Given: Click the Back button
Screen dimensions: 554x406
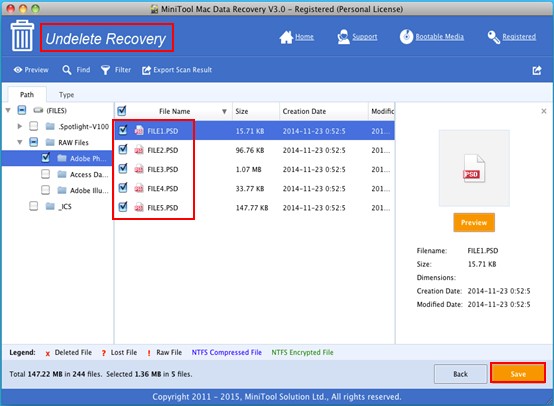Looking at the screenshot, I should coord(460,374).
